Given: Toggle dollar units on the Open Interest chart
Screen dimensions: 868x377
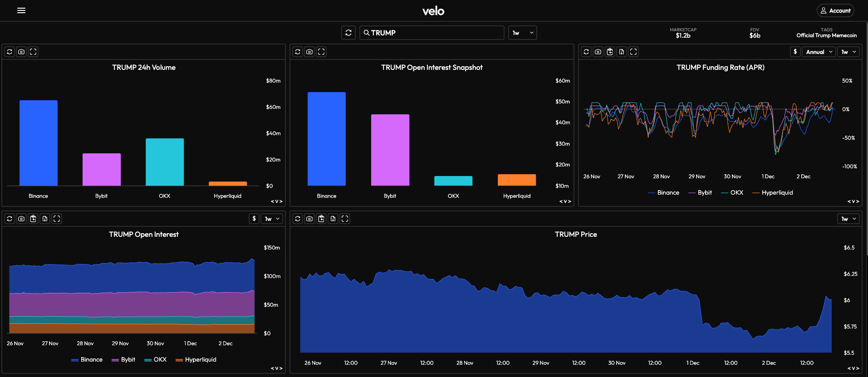Looking at the screenshot, I should click(254, 219).
